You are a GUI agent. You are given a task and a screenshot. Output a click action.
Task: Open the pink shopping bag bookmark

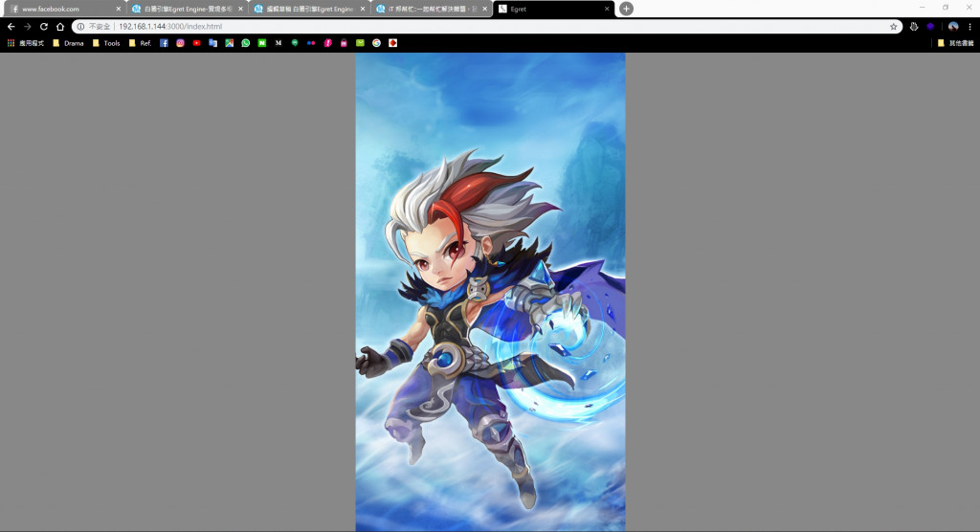point(344,43)
